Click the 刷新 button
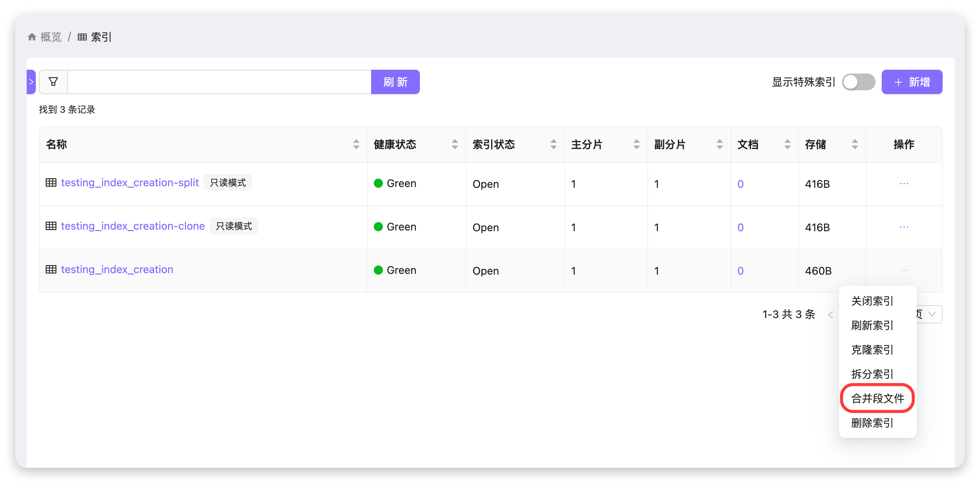 [x=395, y=82]
